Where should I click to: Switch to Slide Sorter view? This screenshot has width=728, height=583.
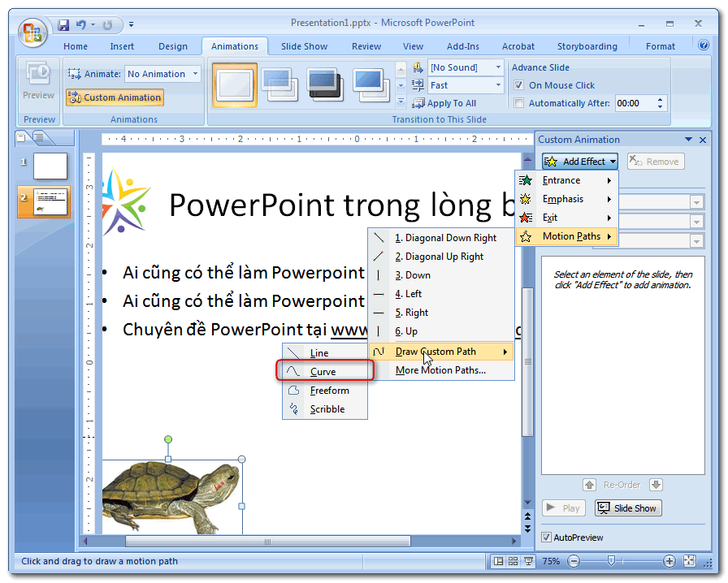pos(513,561)
